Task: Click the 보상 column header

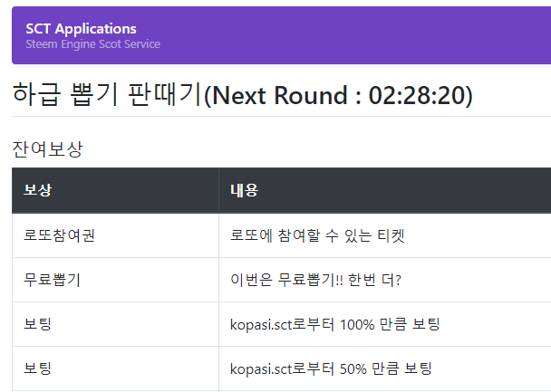Action: 115,190
